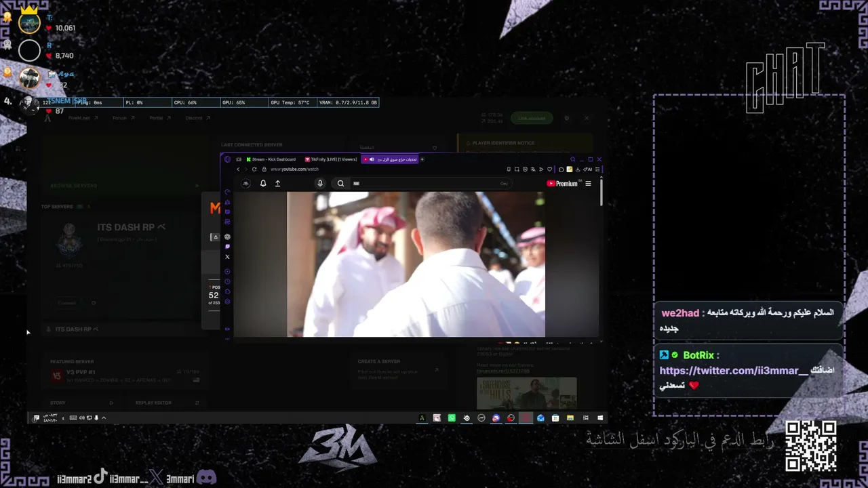Open the Windows Start button
Screen dimensions: 868x488
point(600,418)
